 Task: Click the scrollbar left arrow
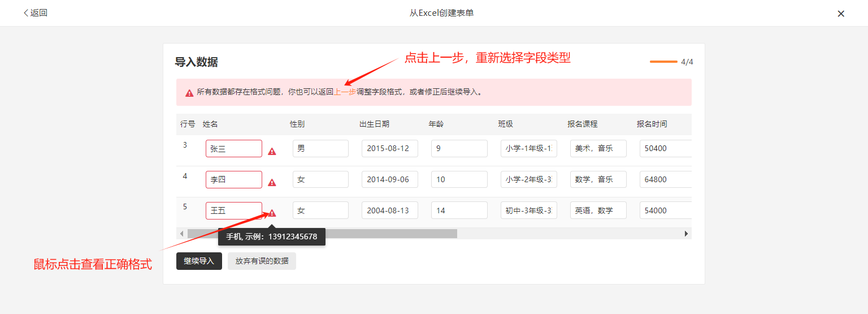(181, 234)
